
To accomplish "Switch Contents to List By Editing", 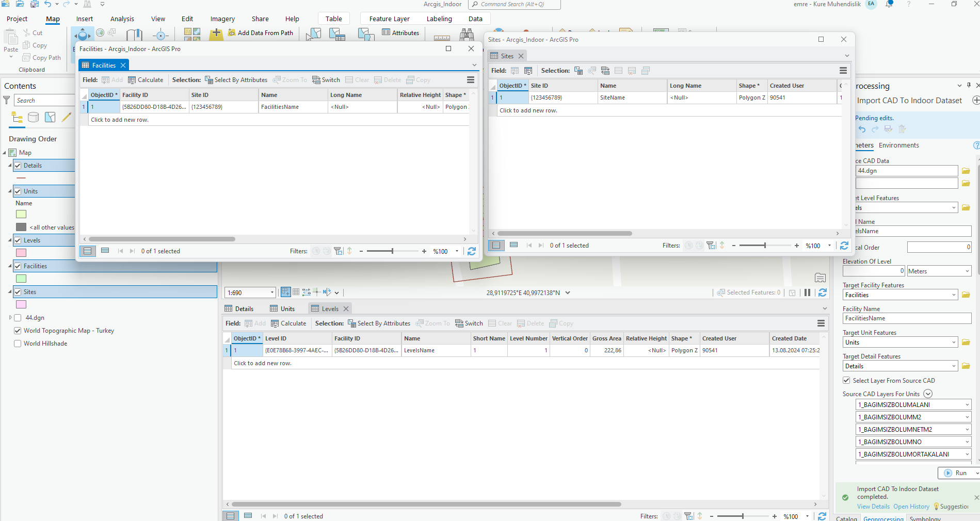I will pyautogui.click(x=67, y=117).
